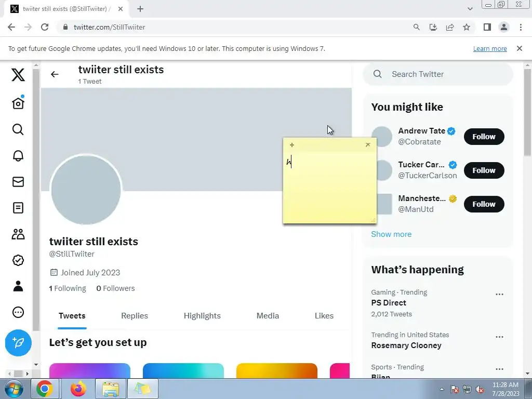
Task: Switch to Likes tab
Action: (x=324, y=316)
